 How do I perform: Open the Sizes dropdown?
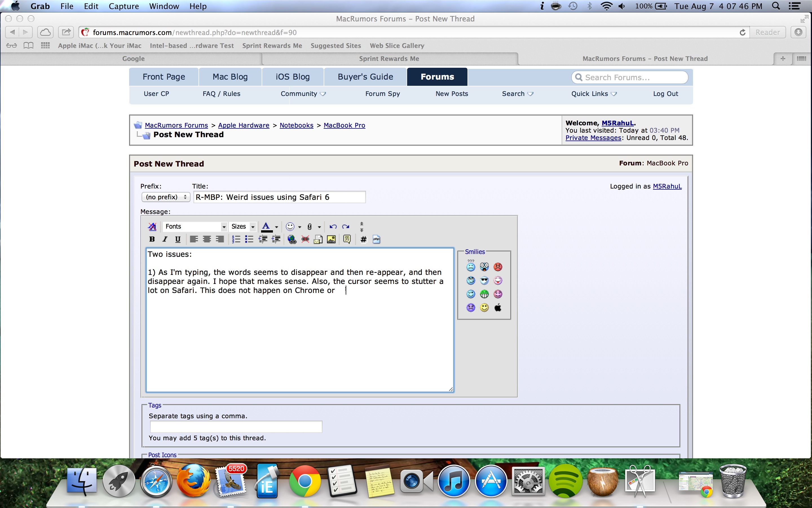point(243,227)
